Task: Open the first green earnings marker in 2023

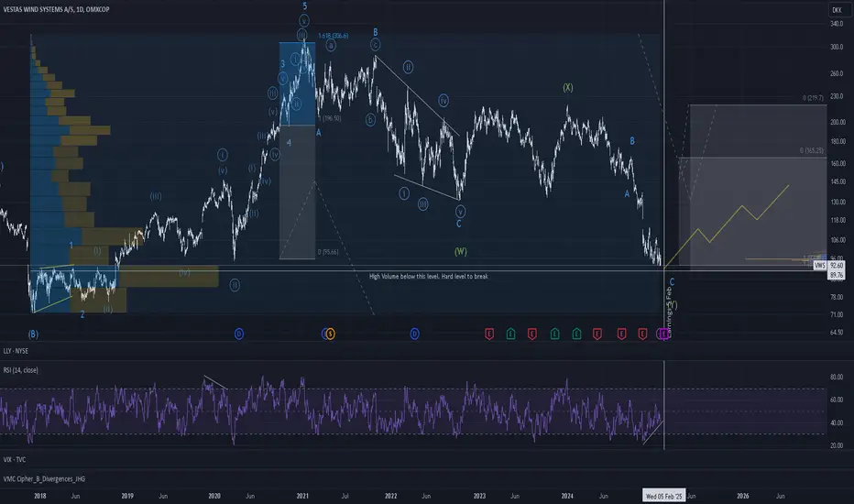Action: tap(510, 334)
